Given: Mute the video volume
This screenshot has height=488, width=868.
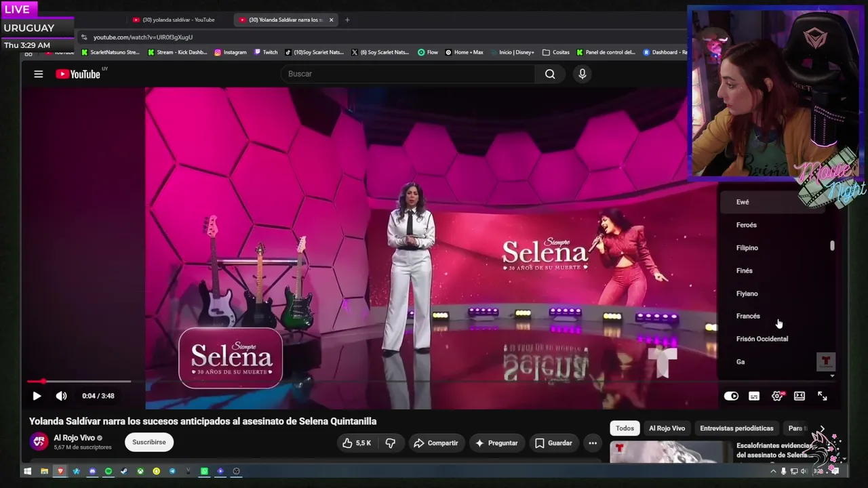Looking at the screenshot, I should coord(61,396).
